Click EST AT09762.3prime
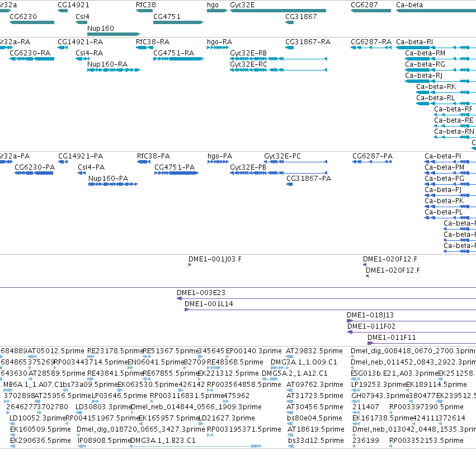 point(315,385)
